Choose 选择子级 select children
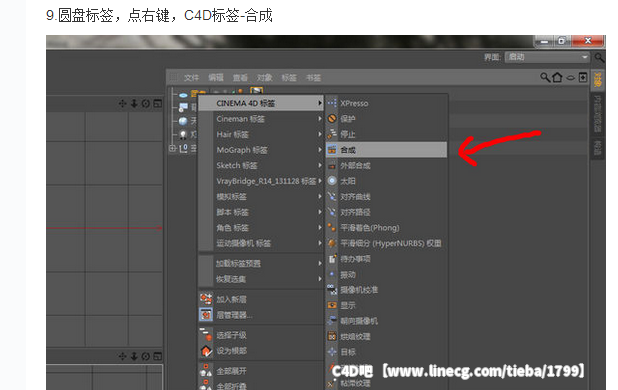Image resolution: width=618 pixels, height=390 pixels. (x=261, y=335)
